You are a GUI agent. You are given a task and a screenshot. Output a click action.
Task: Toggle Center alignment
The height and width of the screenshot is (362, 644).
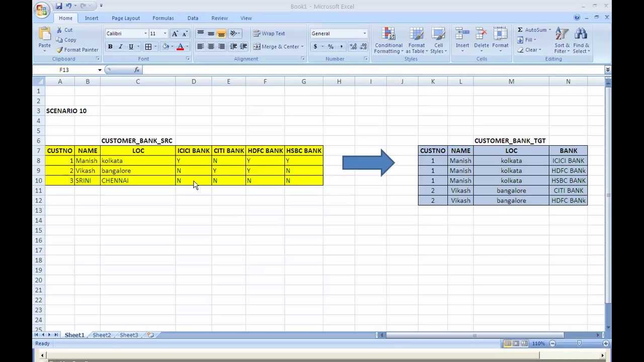pyautogui.click(x=211, y=47)
